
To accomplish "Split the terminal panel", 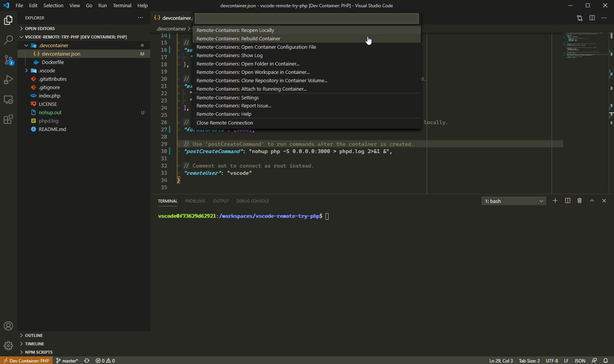I will (568, 201).
